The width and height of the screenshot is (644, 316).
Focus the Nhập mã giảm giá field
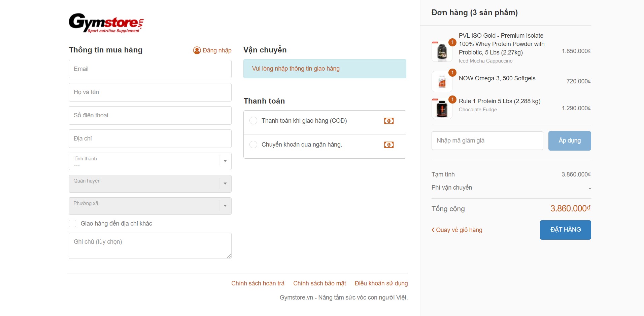tap(487, 141)
